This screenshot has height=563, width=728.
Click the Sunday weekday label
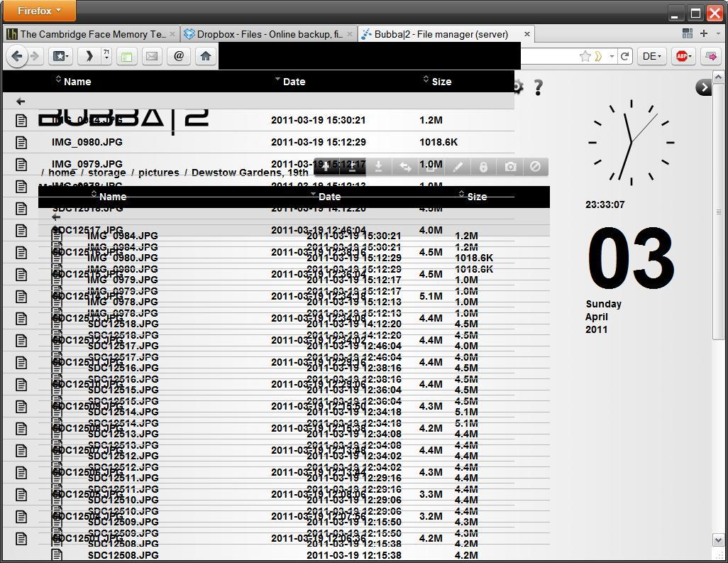604,304
